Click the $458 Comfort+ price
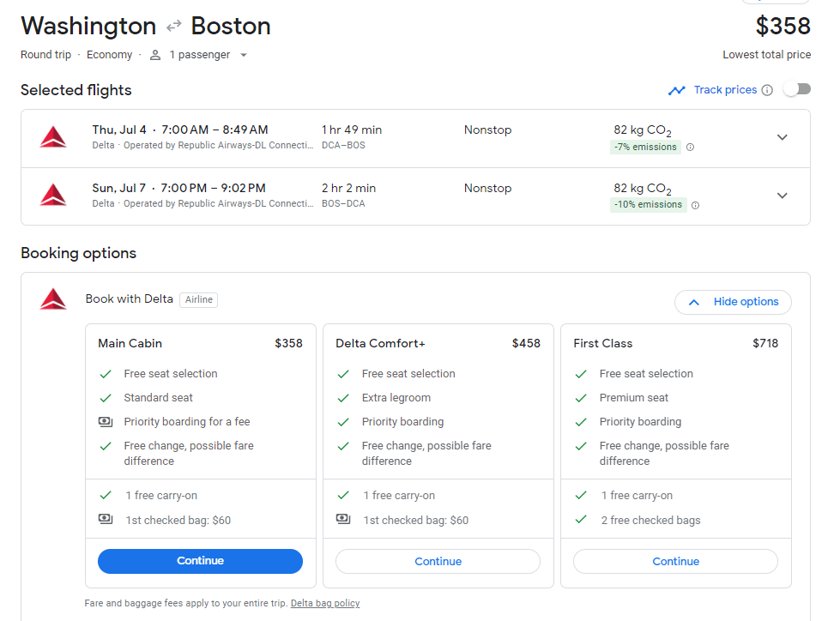 (526, 344)
